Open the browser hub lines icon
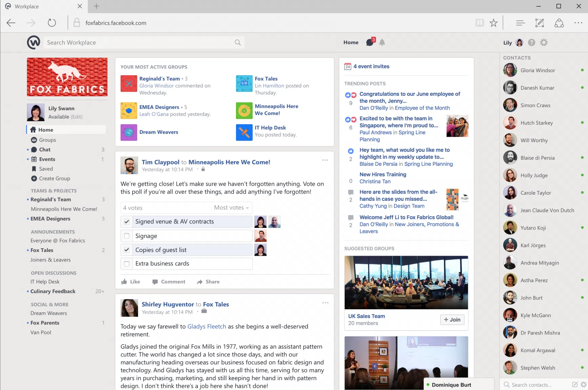This screenshot has height=390, width=588. [521, 23]
